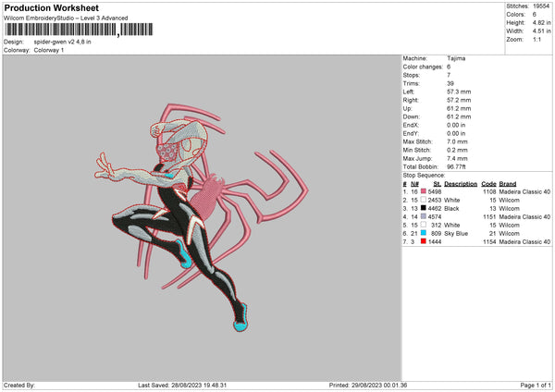
Task: Click the spider-gwen embroidery design preview
Action: tap(201, 217)
